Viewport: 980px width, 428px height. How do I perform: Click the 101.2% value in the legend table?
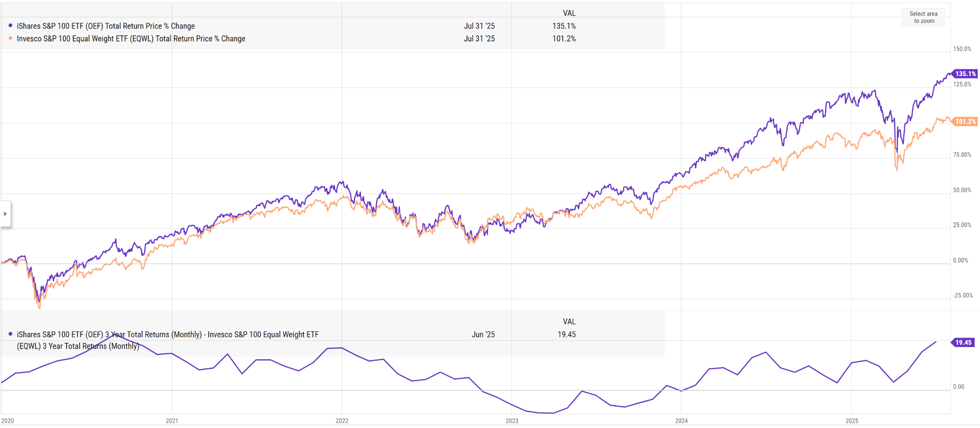point(564,39)
